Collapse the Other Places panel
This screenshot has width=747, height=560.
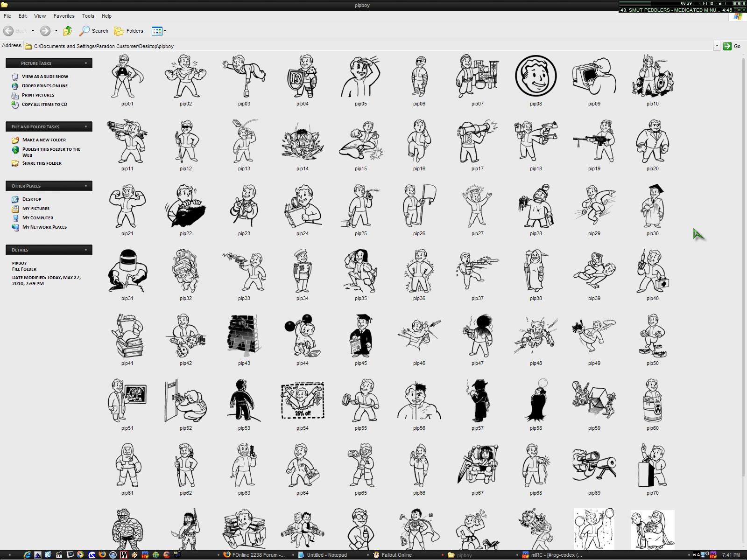(x=86, y=186)
